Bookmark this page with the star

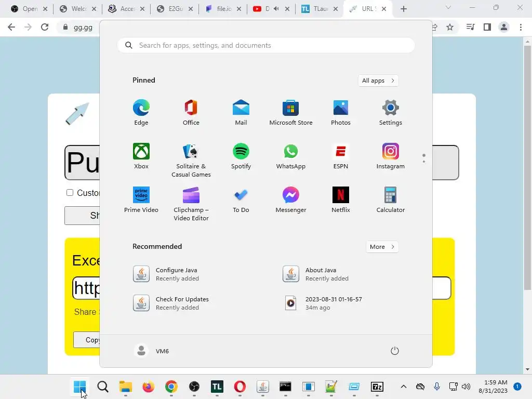click(450, 27)
